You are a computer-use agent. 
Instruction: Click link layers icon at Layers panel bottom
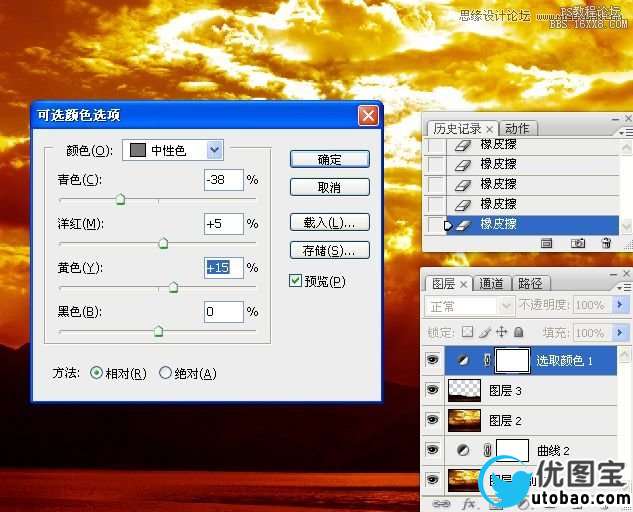(x=441, y=504)
